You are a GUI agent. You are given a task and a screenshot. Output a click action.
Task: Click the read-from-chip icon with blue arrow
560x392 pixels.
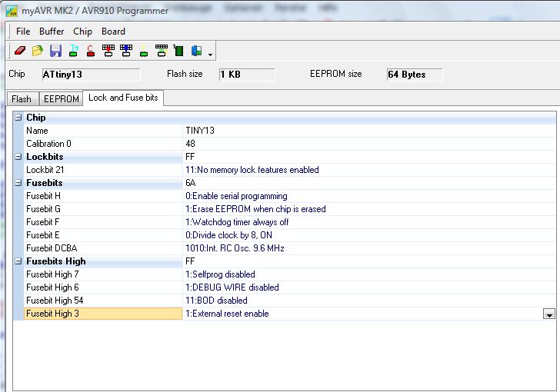126,51
